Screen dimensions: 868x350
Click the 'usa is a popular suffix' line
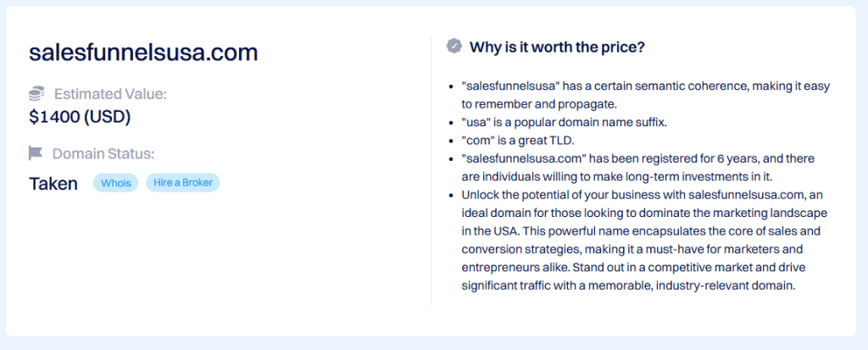565,122
